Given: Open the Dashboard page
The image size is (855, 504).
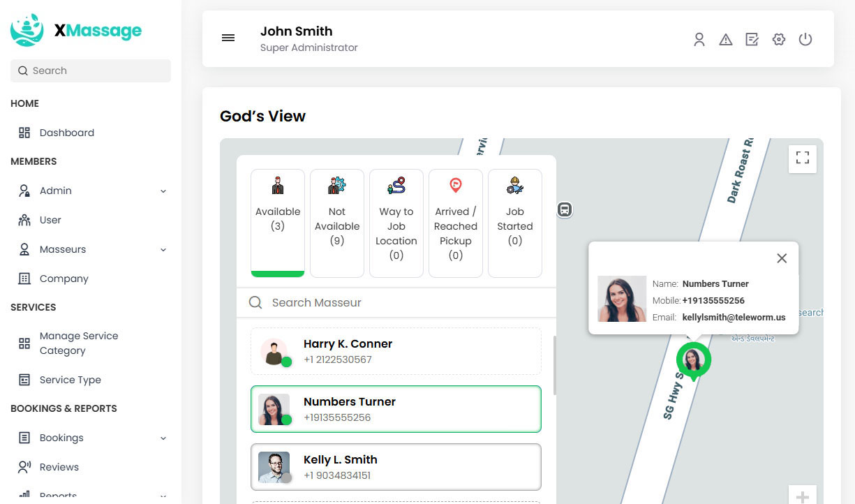Looking at the screenshot, I should (66, 133).
